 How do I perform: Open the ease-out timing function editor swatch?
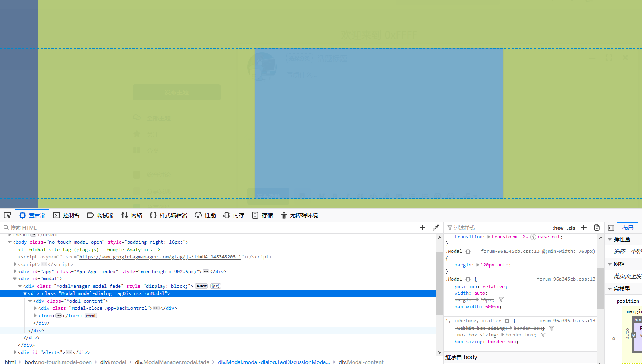[533, 237]
